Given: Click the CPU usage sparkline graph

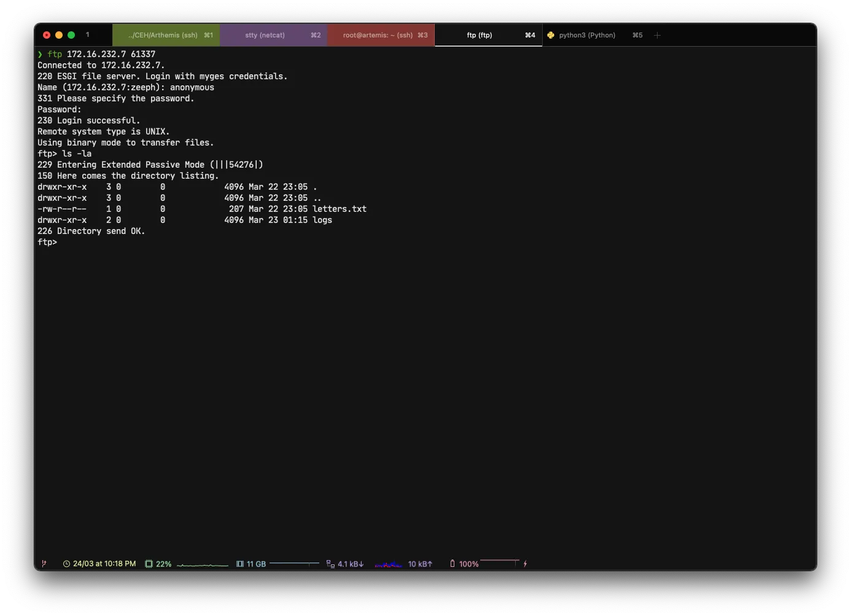Looking at the screenshot, I should 202,564.
